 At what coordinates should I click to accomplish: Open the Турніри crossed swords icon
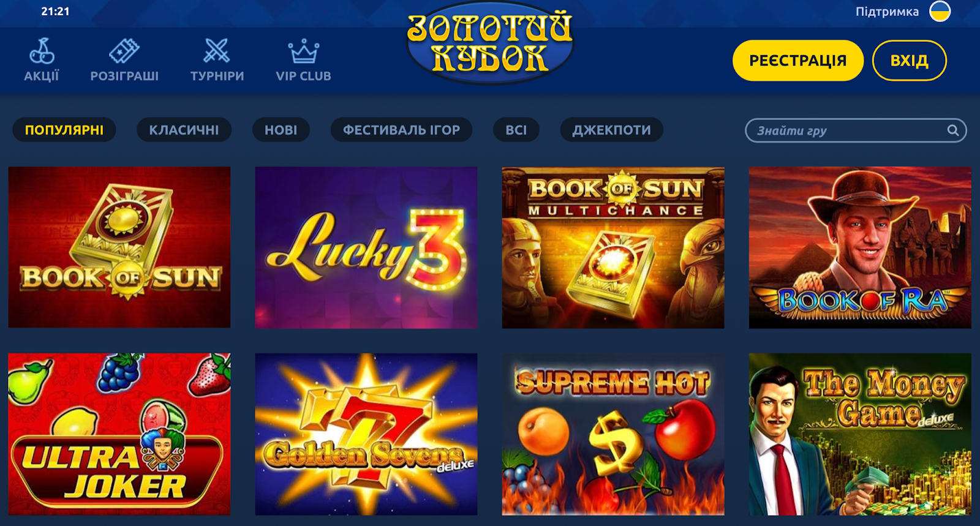[x=217, y=51]
